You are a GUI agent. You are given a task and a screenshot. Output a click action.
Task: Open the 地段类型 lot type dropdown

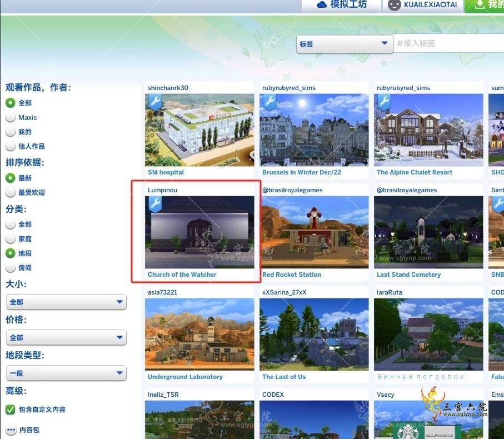[x=66, y=373]
